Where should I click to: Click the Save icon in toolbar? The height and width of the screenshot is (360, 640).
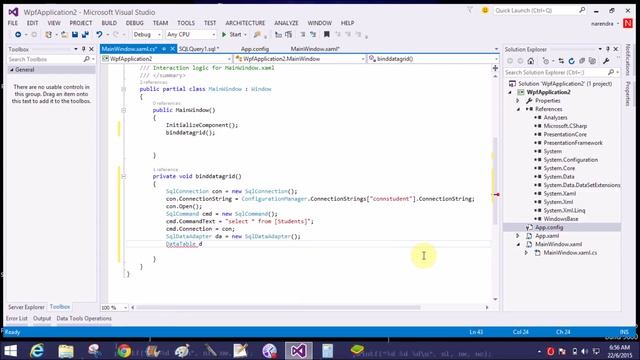[75, 35]
